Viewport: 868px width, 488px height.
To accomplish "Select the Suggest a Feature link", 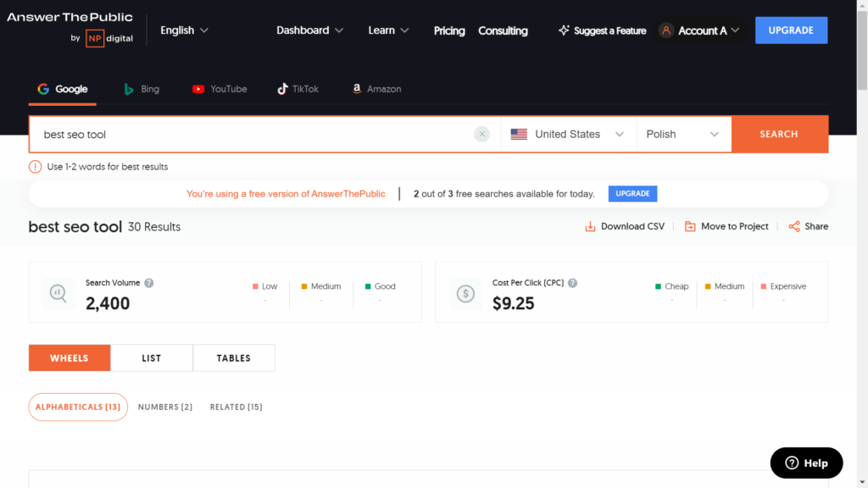I will [x=602, y=30].
